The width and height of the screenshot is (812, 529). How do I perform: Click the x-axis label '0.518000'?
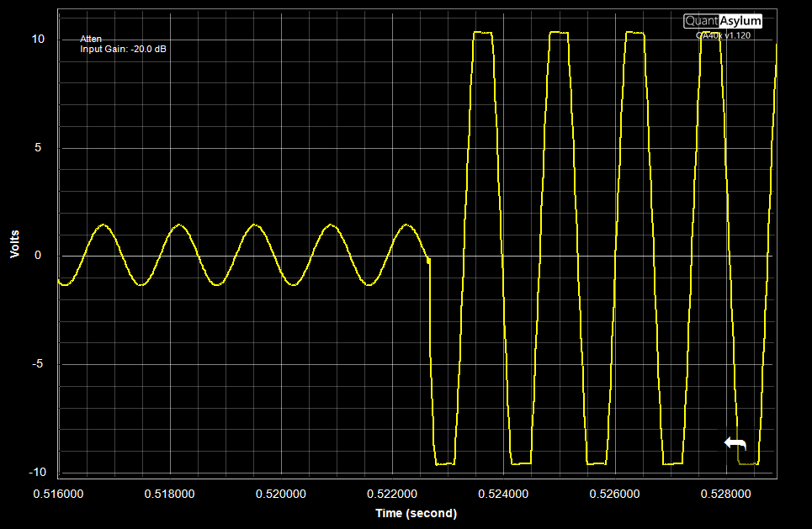(170, 495)
